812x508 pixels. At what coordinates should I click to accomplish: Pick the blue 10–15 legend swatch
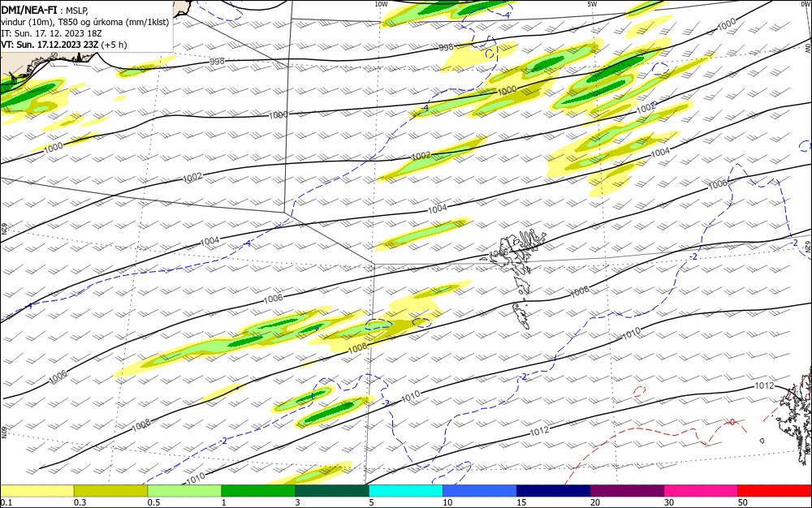click(480, 491)
